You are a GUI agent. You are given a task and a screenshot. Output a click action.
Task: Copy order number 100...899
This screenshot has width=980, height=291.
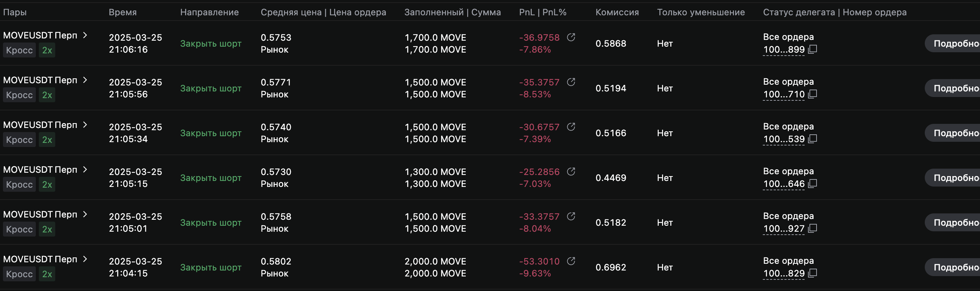coord(812,50)
